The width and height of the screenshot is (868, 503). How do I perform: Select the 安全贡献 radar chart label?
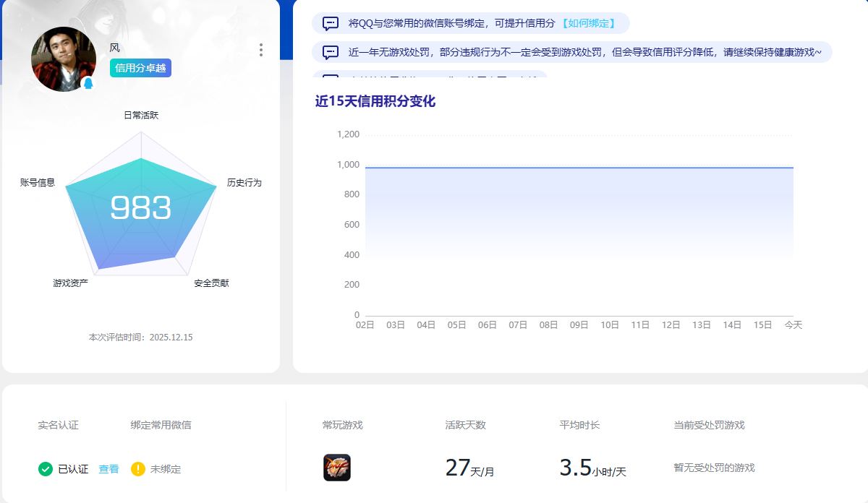point(213,283)
